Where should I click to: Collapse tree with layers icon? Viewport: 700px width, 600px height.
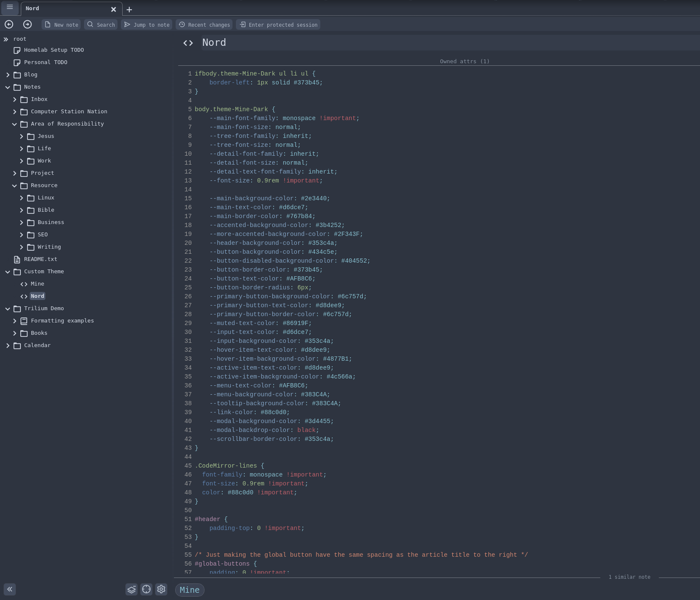[x=132, y=589]
